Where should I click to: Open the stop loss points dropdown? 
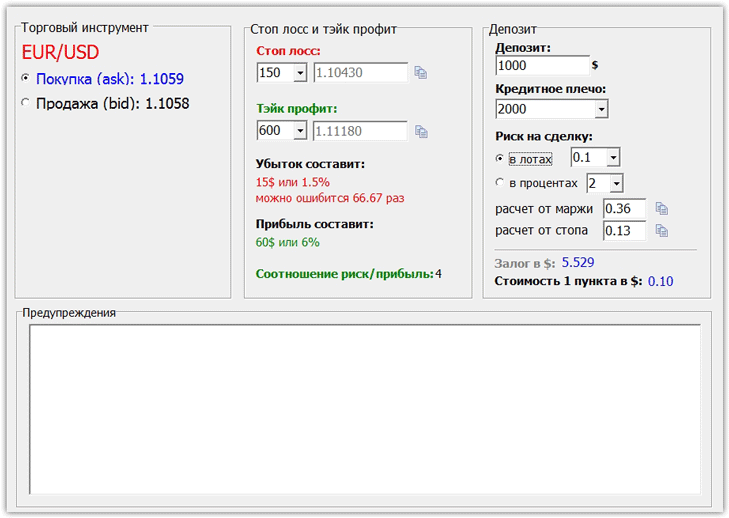[299, 73]
